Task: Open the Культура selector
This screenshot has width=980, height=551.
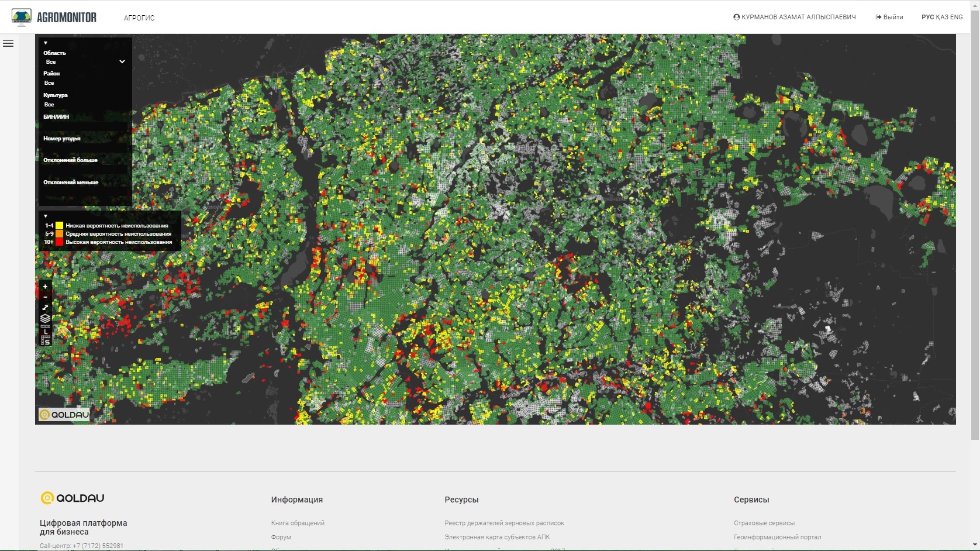Action: [x=85, y=105]
